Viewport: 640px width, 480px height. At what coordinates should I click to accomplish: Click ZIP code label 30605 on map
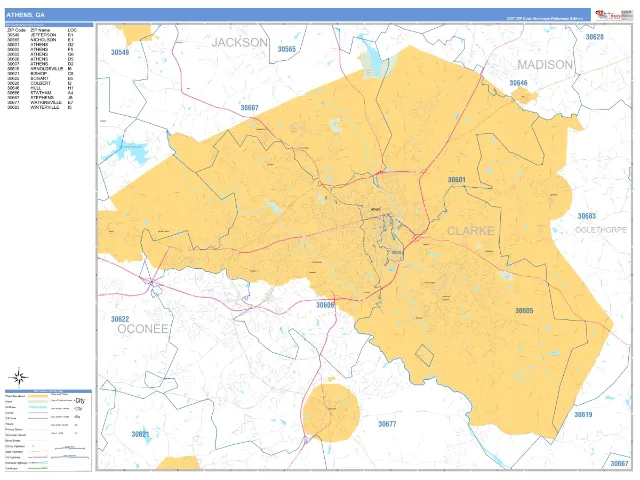point(524,311)
